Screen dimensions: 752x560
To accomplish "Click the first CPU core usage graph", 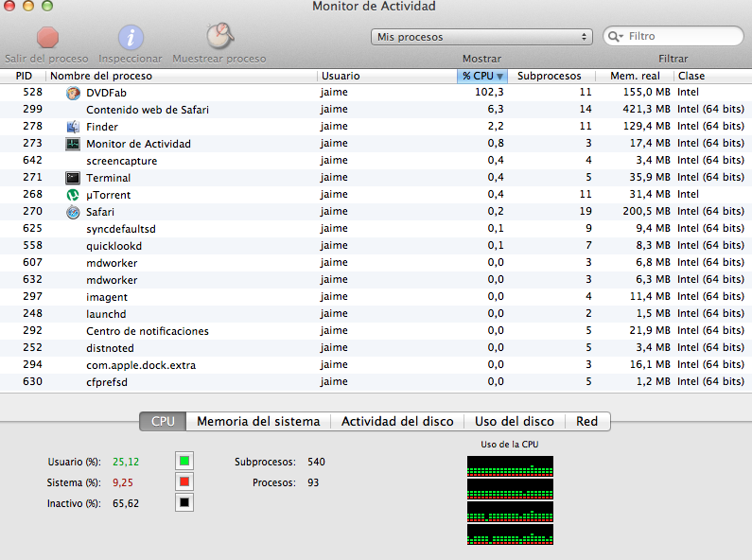I will (510, 466).
